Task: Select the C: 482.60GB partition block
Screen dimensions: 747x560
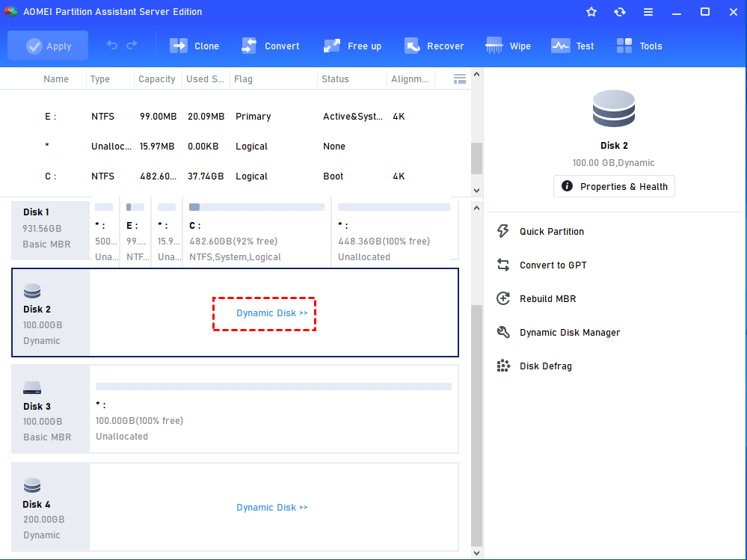Action: click(256, 230)
